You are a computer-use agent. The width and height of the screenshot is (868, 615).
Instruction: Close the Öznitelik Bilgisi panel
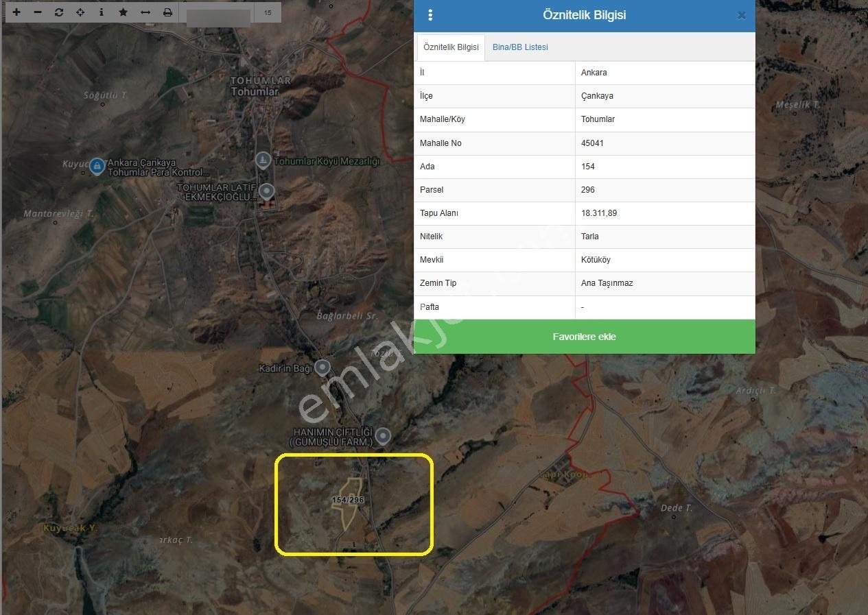(x=742, y=16)
